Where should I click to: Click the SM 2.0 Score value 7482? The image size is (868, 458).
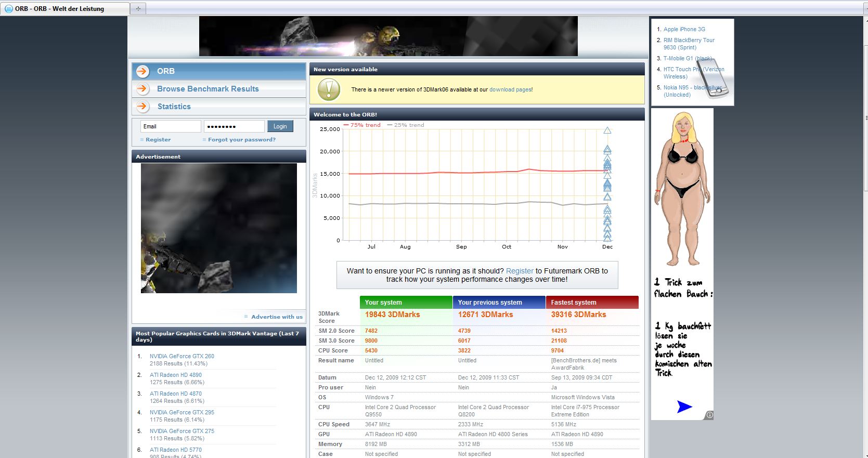click(x=371, y=331)
